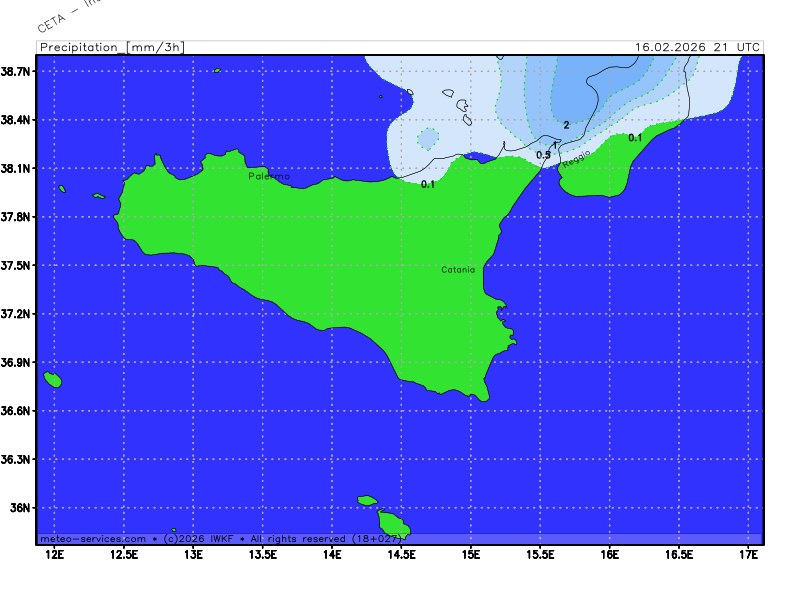Click the Gozo island north of Malta

click(368, 500)
